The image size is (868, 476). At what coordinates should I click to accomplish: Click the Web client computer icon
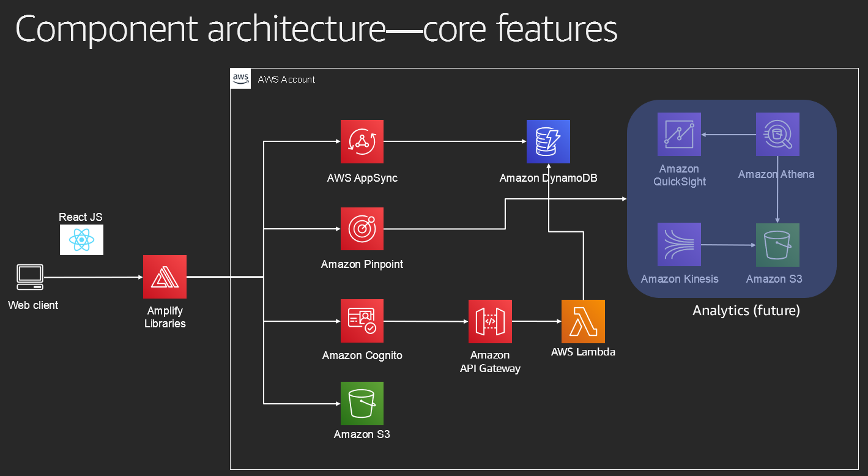tap(29, 277)
